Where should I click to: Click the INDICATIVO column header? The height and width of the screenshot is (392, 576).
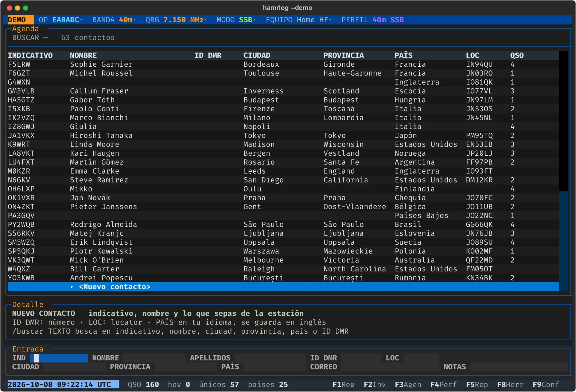30,55
